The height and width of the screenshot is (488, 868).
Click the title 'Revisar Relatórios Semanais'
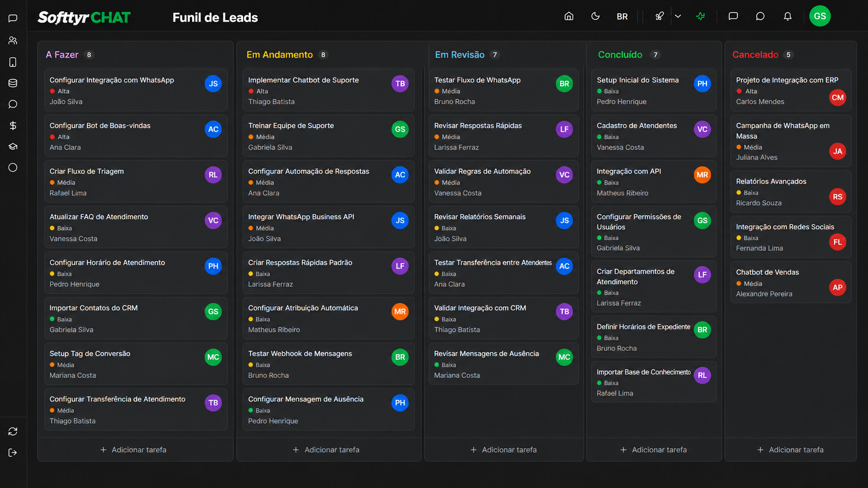(480, 217)
